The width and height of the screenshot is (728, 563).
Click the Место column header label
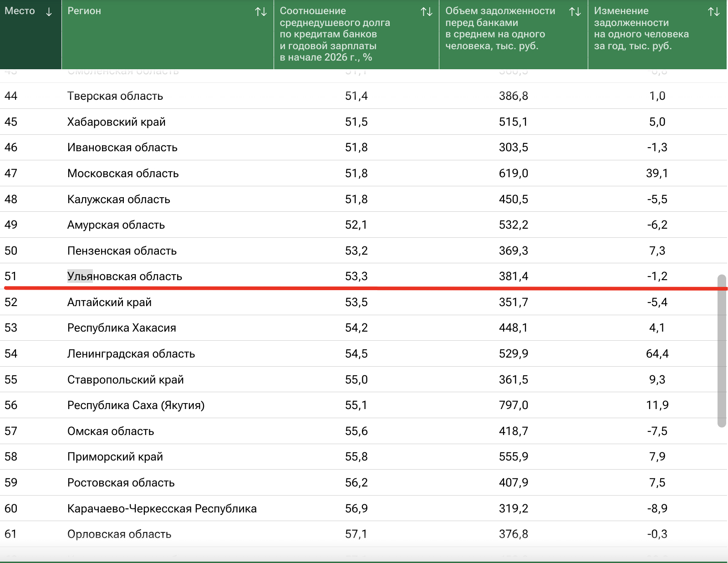point(20,11)
